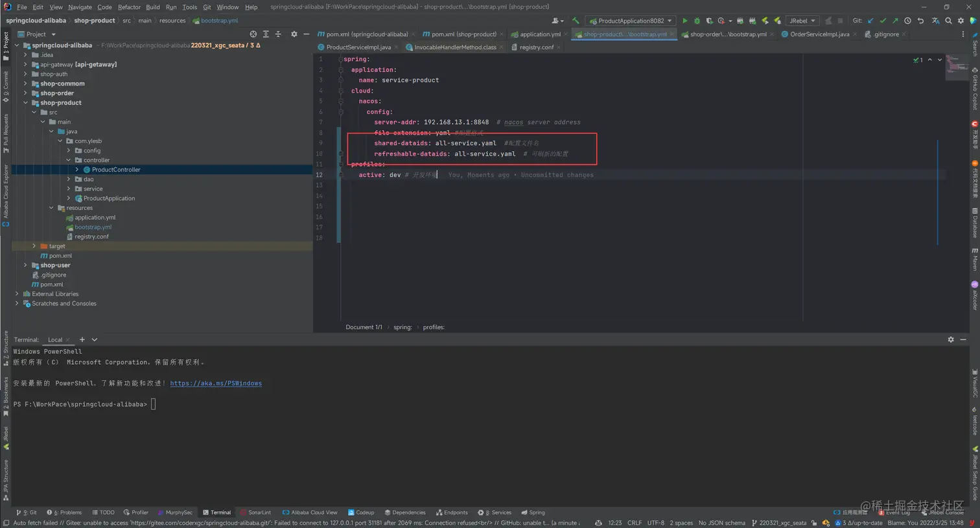Image resolution: width=980 pixels, height=528 pixels.
Task: Run ProductApplication8082 with the green play button
Action: pos(684,21)
